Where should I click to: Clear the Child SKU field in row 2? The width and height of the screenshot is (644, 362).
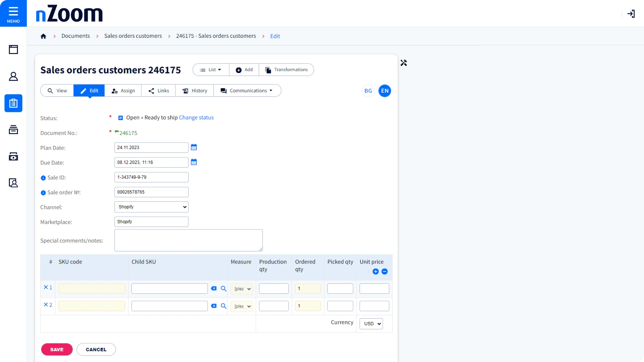(214, 306)
